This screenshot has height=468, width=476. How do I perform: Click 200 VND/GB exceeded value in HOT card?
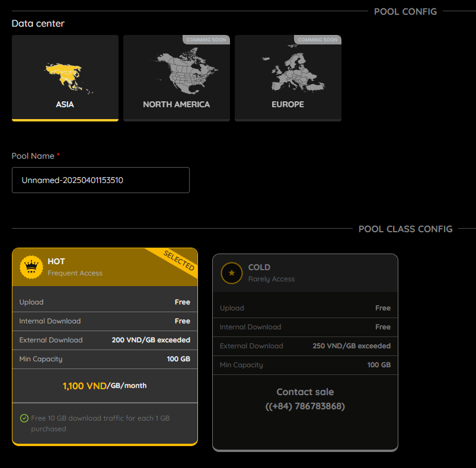[x=151, y=340]
